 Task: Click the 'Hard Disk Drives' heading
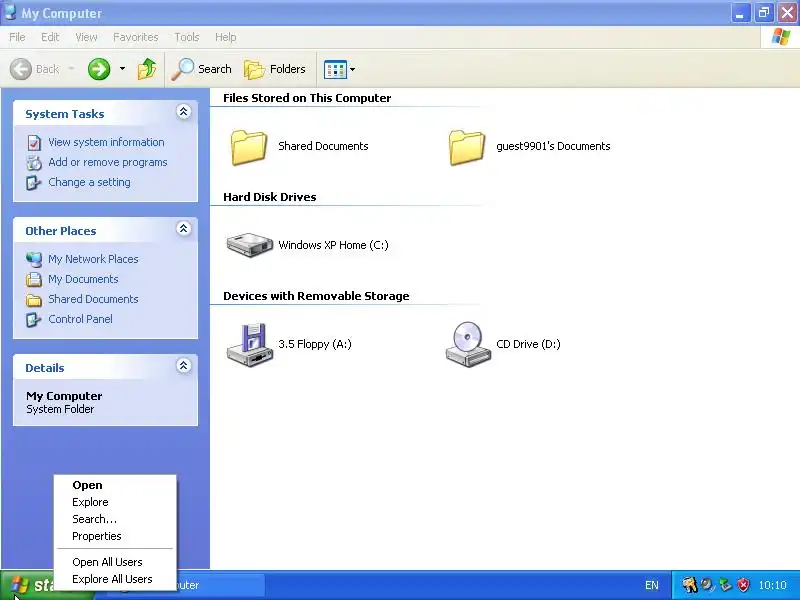pyautogui.click(x=269, y=197)
